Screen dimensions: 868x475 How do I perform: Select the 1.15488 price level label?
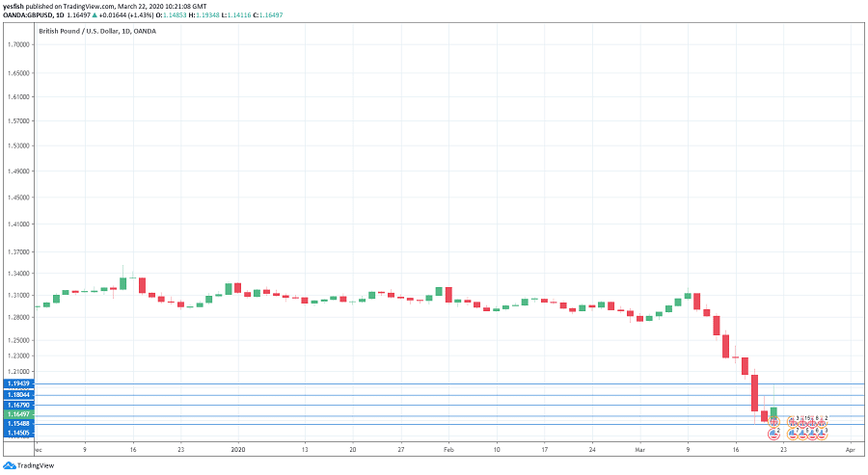[x=19, y=424]
